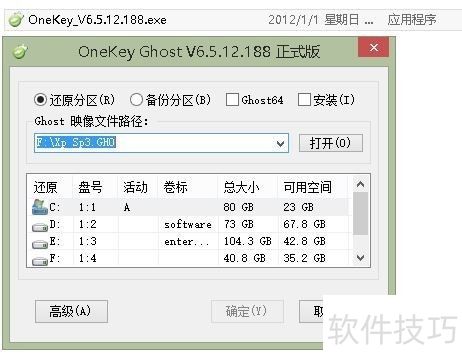The height and width of the screenshot is (364, 462).
Task: Click the 可用空间 column header
Action: point(307,187)
